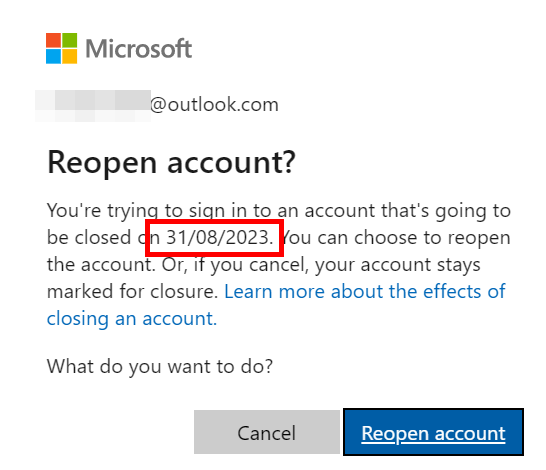546x470 pixels.
Task: Click the Cancel button
Action: (267, 432)
